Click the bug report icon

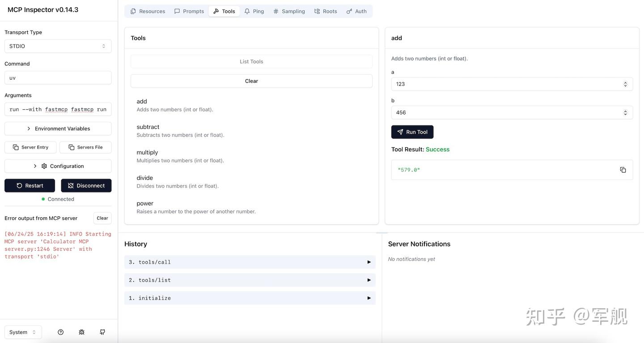81,332
